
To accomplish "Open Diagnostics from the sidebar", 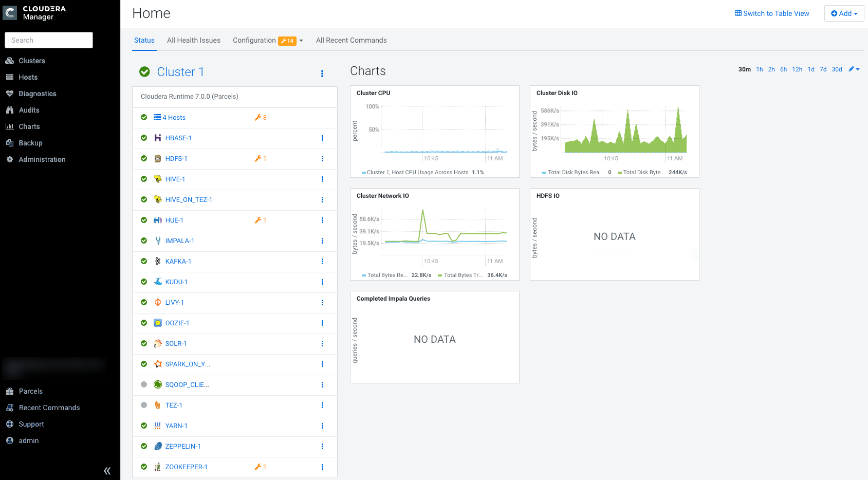I will pyautogui.click(x=37, y=94).
